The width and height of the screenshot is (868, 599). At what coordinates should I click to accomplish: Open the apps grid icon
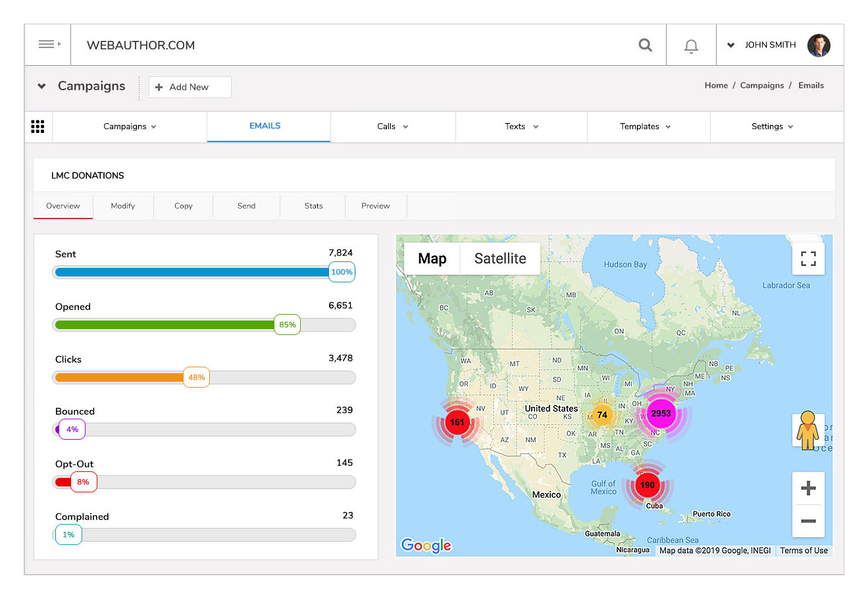38,126
